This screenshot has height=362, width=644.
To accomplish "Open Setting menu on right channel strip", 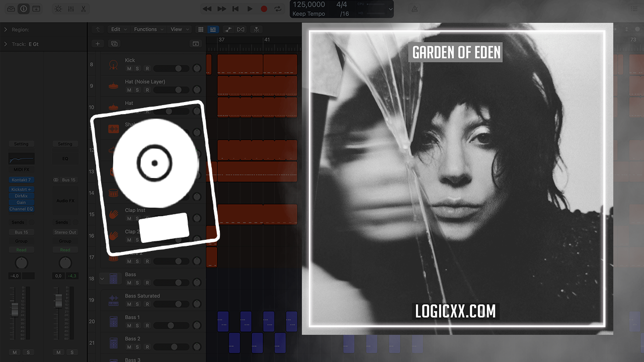I will (65, 144).
